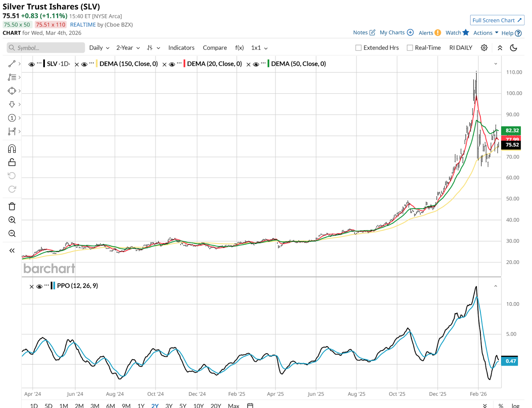Open the Compare menu
Screen dimensions: 532x408
coord(215,48)
